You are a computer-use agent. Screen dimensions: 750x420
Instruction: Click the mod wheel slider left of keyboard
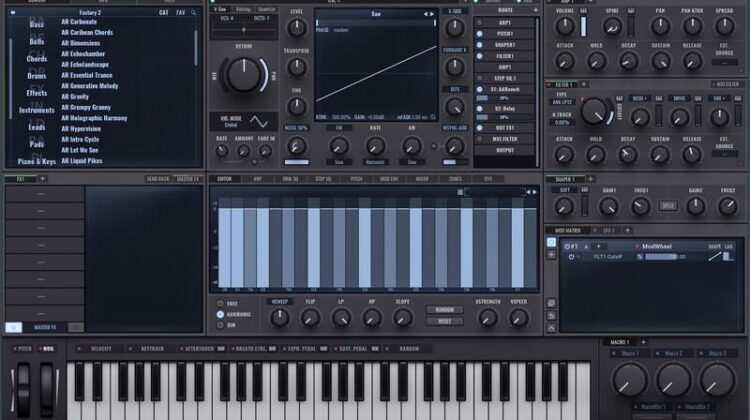coord(45,386)
